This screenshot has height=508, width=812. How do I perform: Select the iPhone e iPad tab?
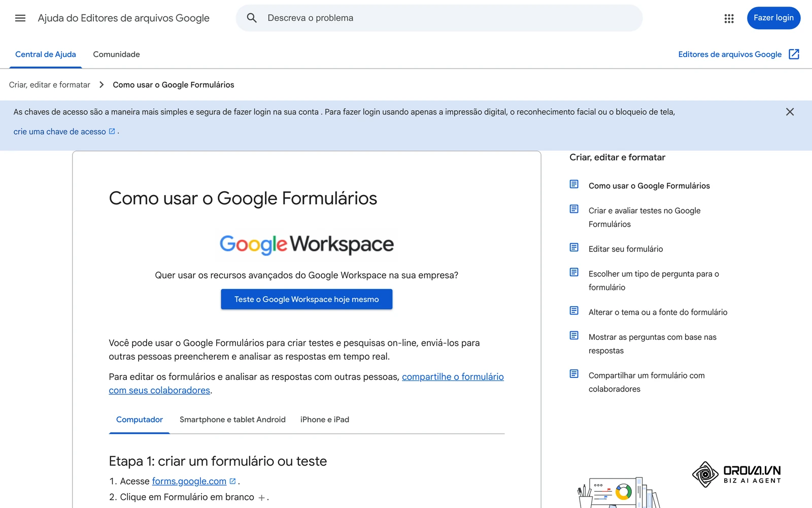[x=325, y=420]
